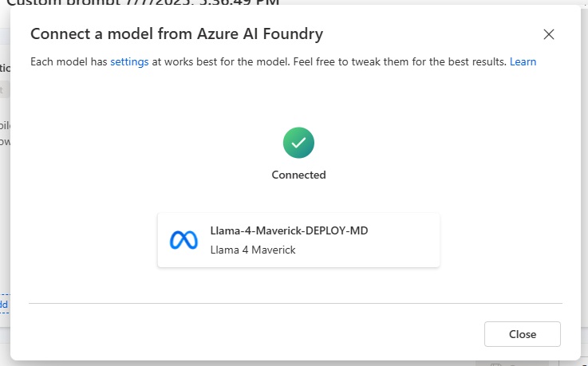Click the 'tweak them for the best results' sentence
This screenshot has height=366, width=588.
pyautogui.click(x=428, y=62)
